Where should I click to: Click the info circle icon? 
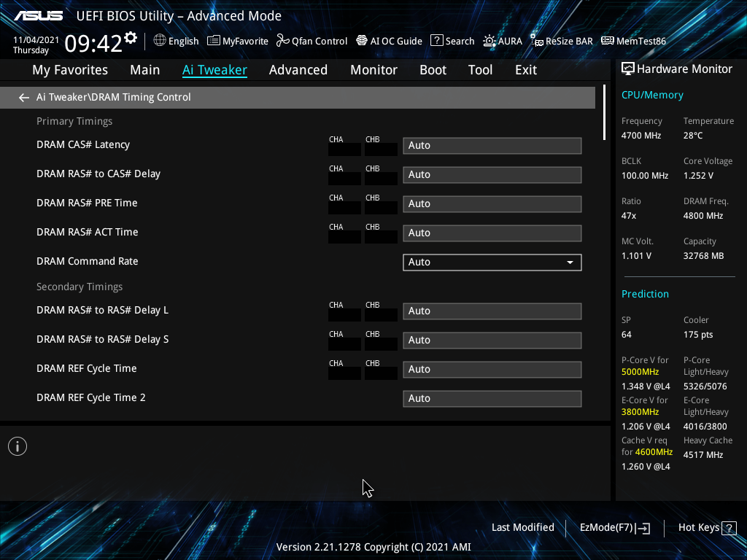pyautogui.click(x=18, y=446)
